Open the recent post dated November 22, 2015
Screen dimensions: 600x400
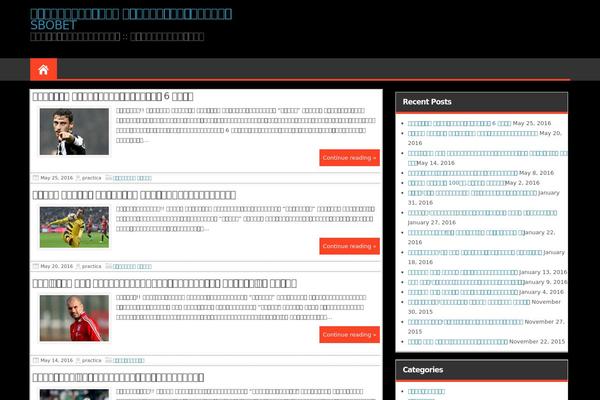pos(458,342)
